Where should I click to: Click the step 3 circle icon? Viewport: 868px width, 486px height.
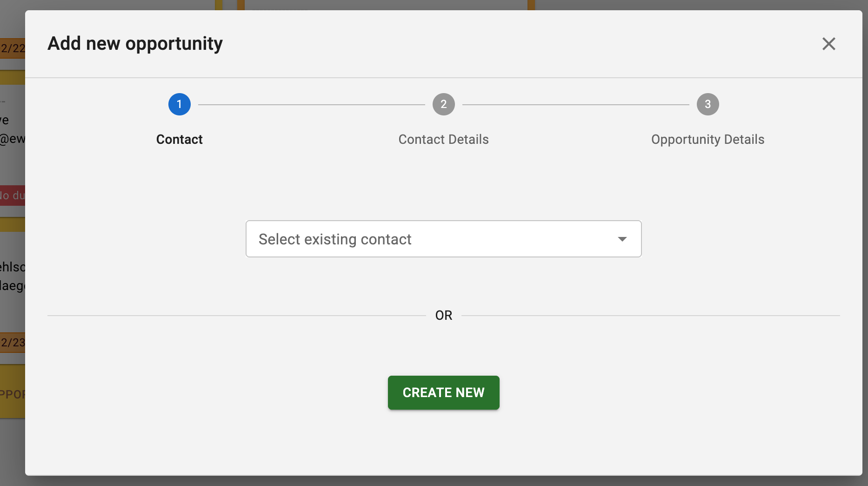[x=708, y=104]
